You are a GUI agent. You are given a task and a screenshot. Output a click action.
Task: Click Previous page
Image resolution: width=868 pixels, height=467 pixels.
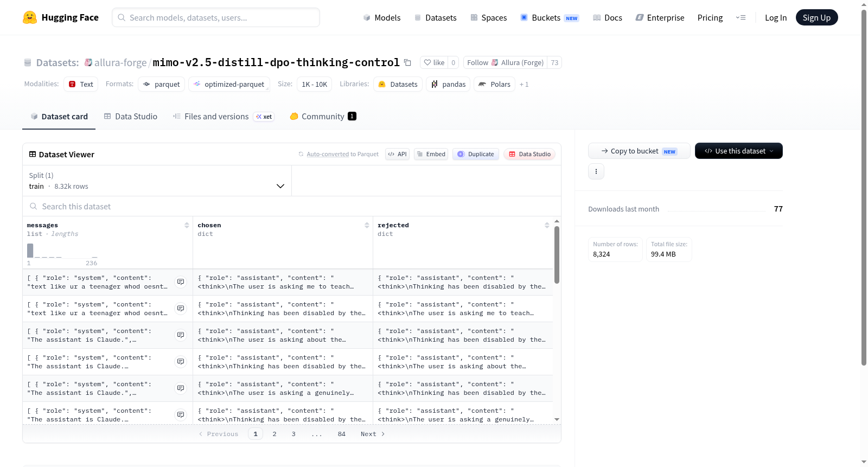click(x=219, y=434)
